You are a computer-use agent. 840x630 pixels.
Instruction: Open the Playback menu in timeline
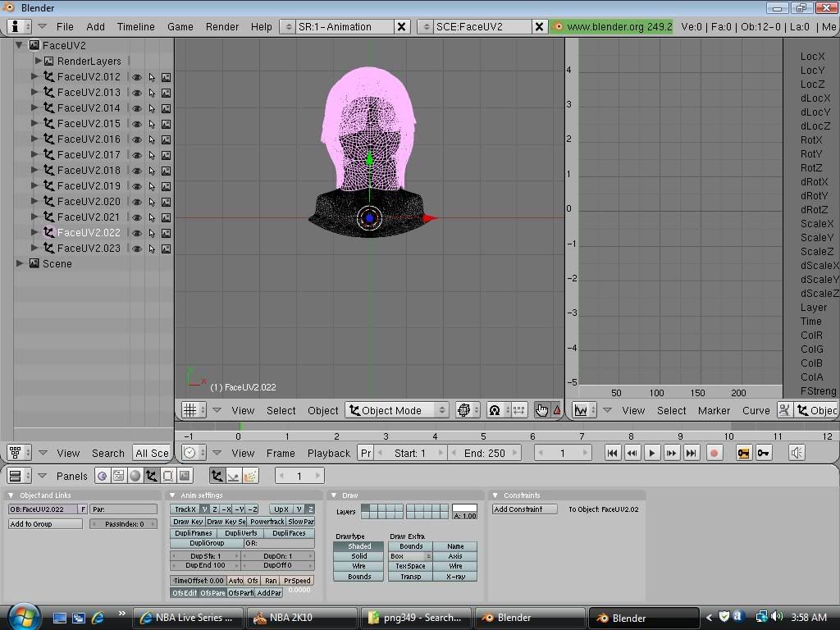click(328, 453)
